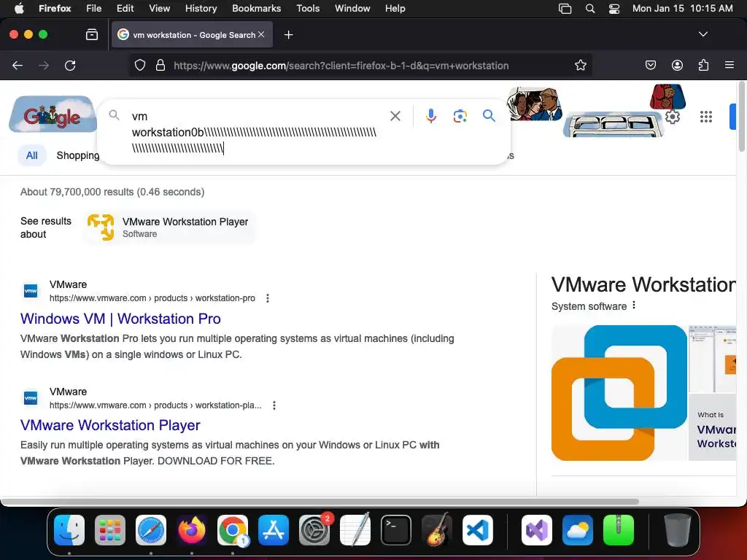Open Firefox View icon in tab bar

(92, 34)
